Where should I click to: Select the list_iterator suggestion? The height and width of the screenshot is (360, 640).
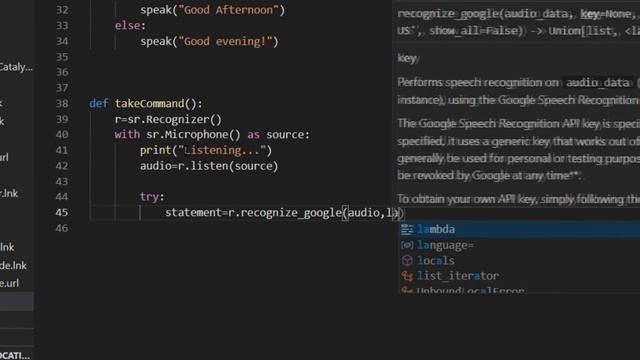519,276
